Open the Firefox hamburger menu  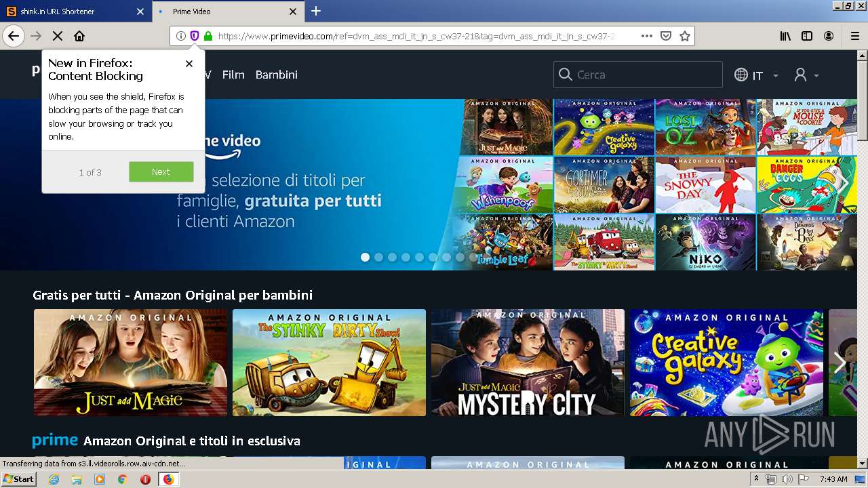click(855, 36)
